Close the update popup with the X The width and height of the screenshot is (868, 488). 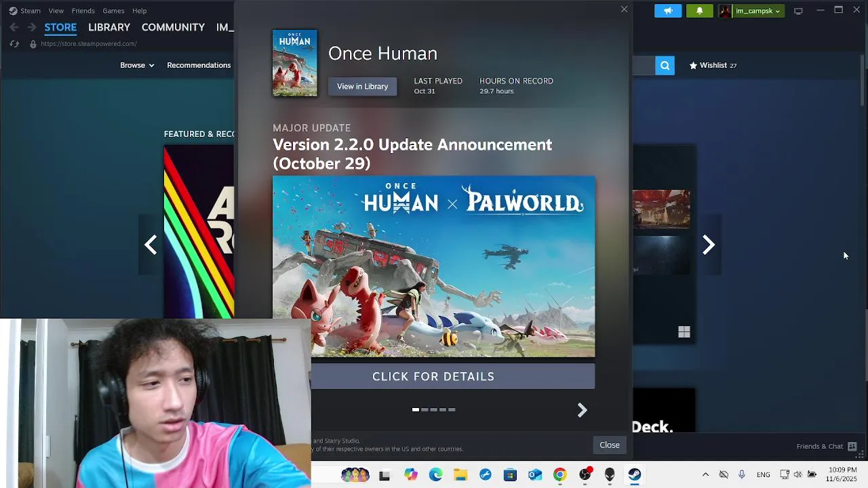click(624, 9)
